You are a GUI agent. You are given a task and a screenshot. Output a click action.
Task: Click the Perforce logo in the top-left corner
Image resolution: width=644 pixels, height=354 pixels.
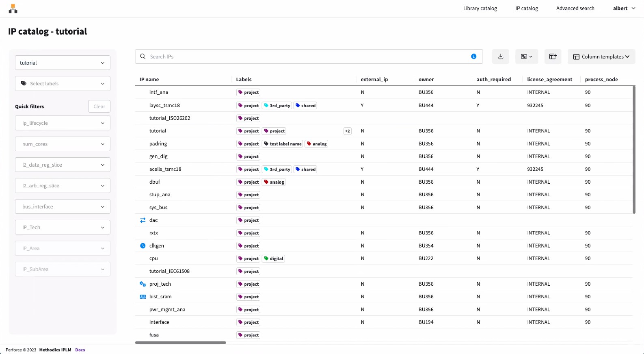click(13, 9)
